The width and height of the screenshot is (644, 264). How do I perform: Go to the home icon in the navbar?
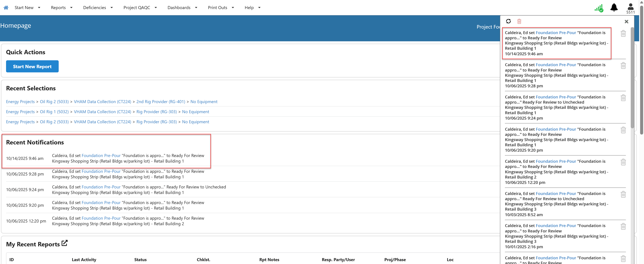(x=6, y=8)
